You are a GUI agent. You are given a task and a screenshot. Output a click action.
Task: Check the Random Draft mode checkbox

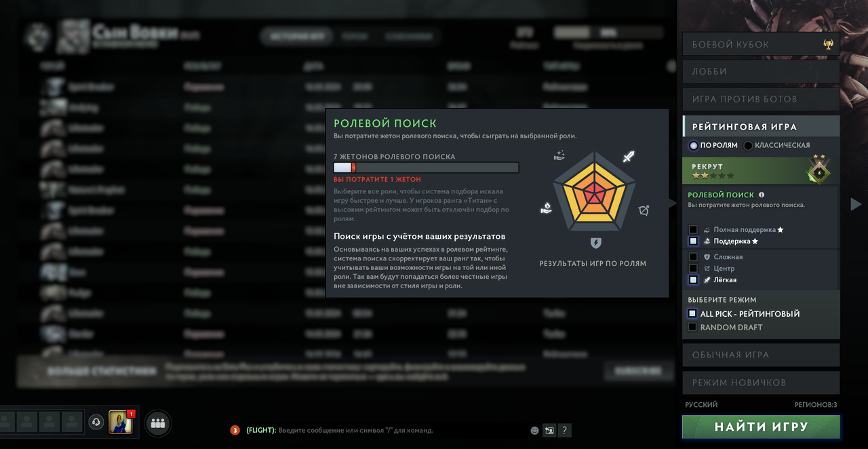coord(692,327)
